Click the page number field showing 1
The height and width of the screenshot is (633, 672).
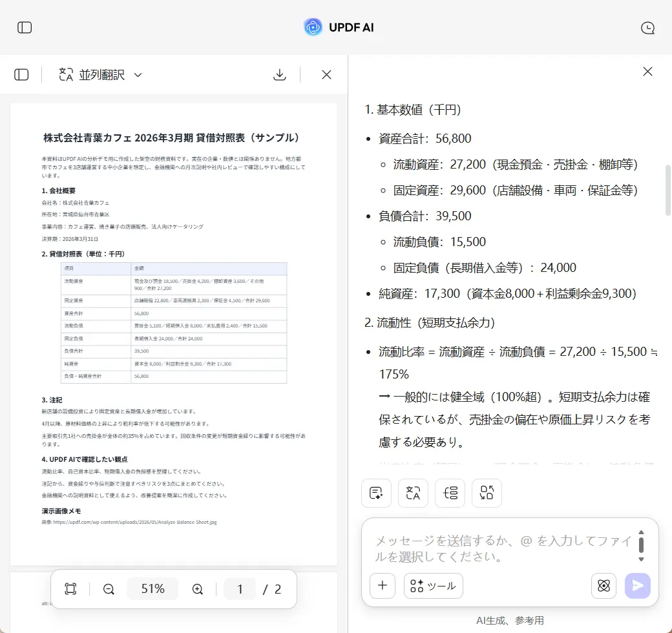(x=240, y=589)
